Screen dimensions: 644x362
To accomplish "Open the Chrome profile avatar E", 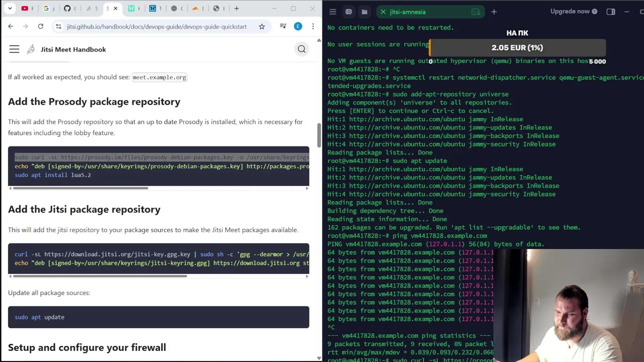I will click(x=298, y=27).
